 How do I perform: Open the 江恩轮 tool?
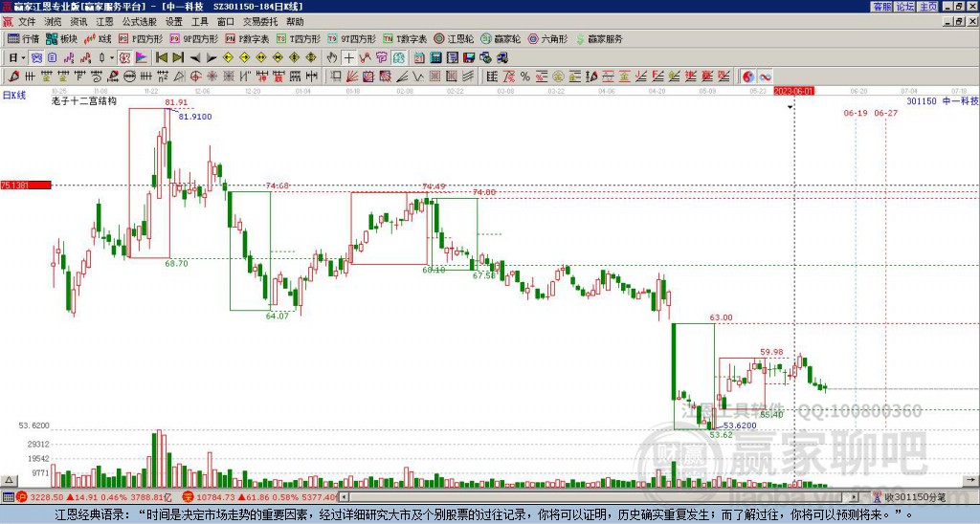[454, 38]
